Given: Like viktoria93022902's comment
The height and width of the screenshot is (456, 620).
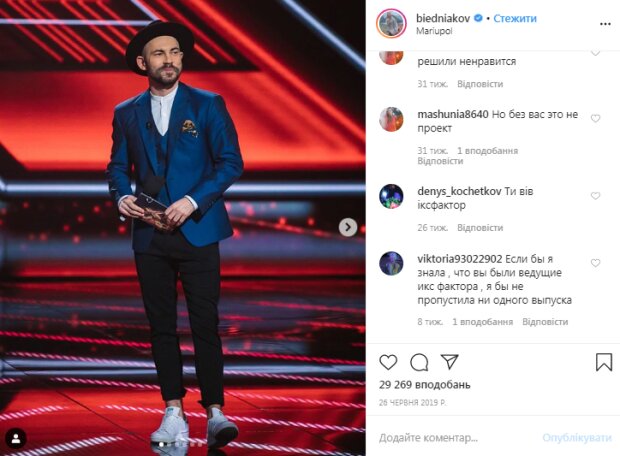Looking at the screenshot, I should pyautogui.click(x=595, y=263).
